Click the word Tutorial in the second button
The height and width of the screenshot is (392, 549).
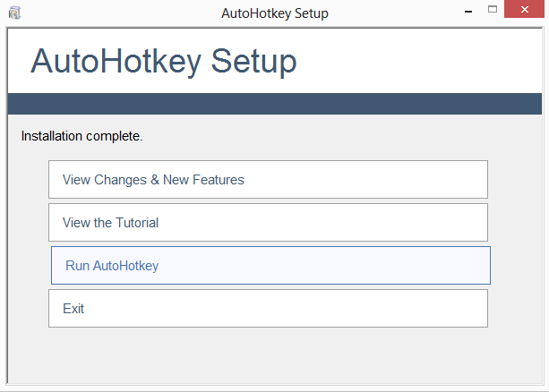pyautogui.click(x=137, y=223)
